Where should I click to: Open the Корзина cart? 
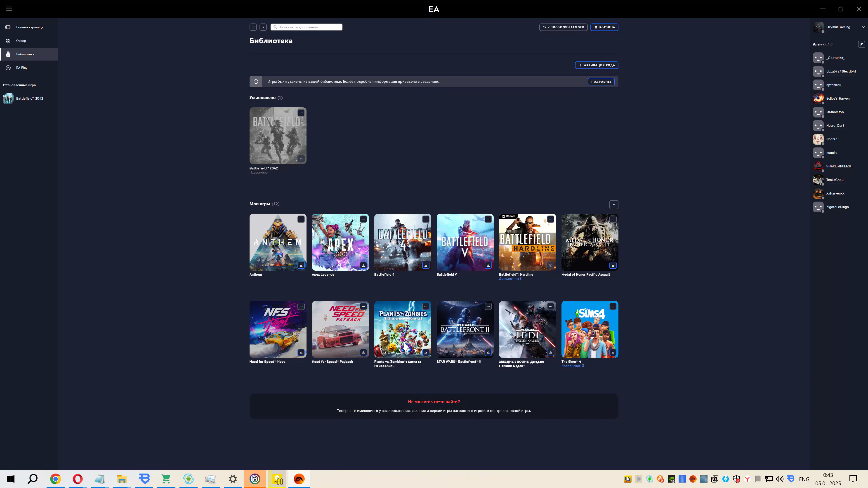pos(604,27)
